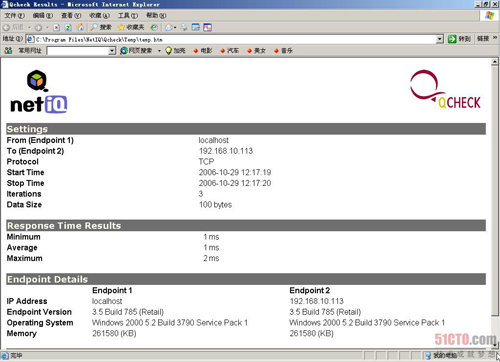This screenshot has height=362, width=500.
Task: Click the Refresh page icon
Action: 68,27
